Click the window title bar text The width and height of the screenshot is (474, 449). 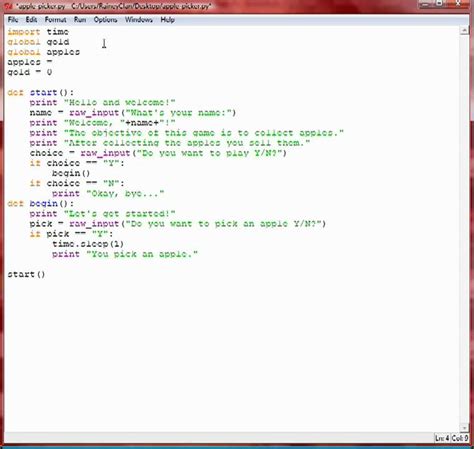(x=113, y=6)
